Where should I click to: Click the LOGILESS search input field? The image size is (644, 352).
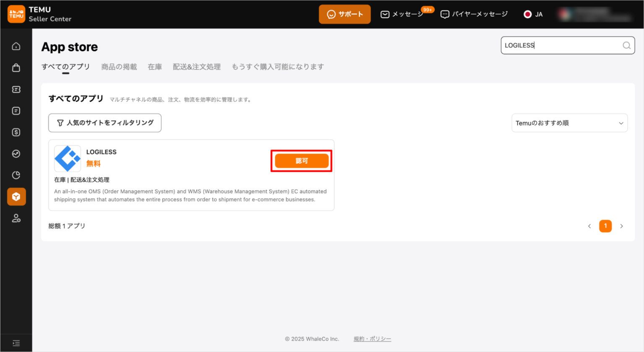pos(561,46)
